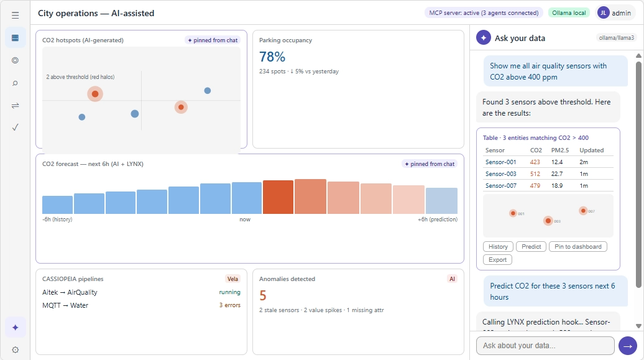
Task: Open search from the magnifier sidebar icon
Action: (x=15, y=83)
